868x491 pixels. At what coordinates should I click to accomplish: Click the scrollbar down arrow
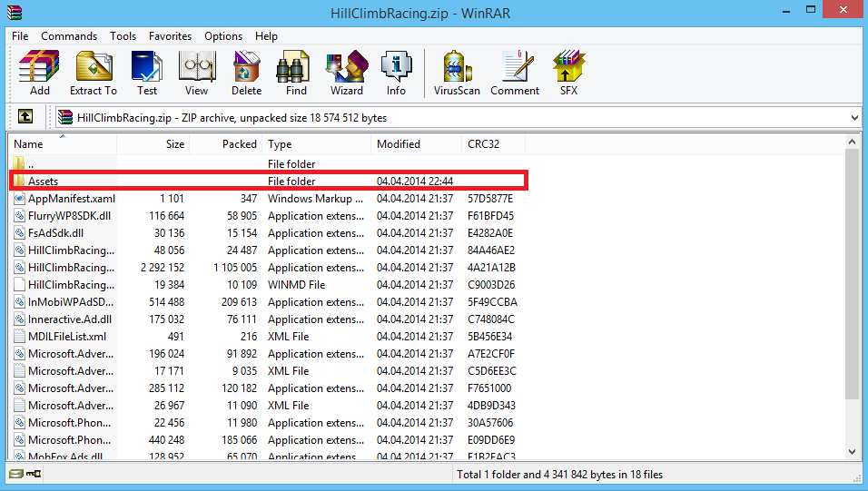pyautogui.click(x=852, y=452)
